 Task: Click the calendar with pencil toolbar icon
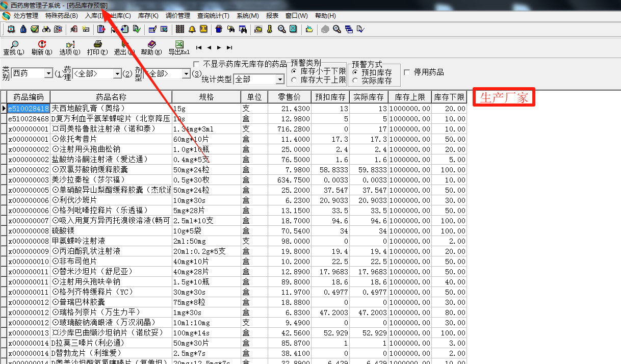pyautogui.click(x=152, y=29)
